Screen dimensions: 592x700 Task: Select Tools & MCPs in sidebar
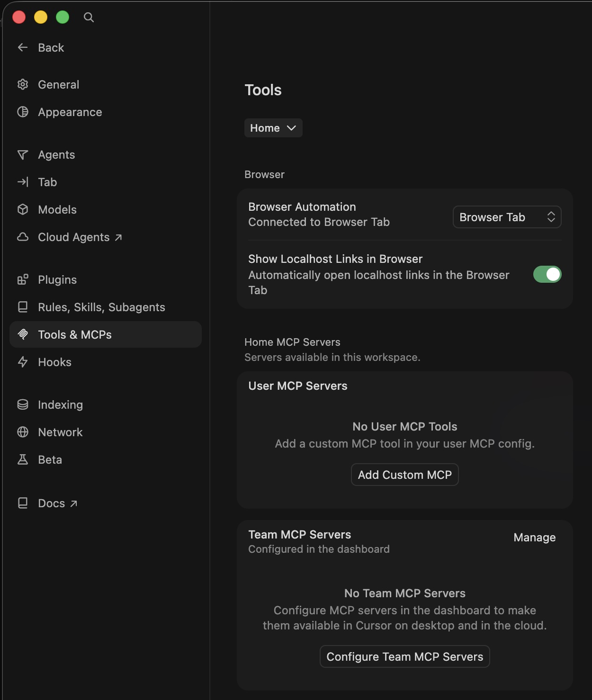[x=106, y=334]
